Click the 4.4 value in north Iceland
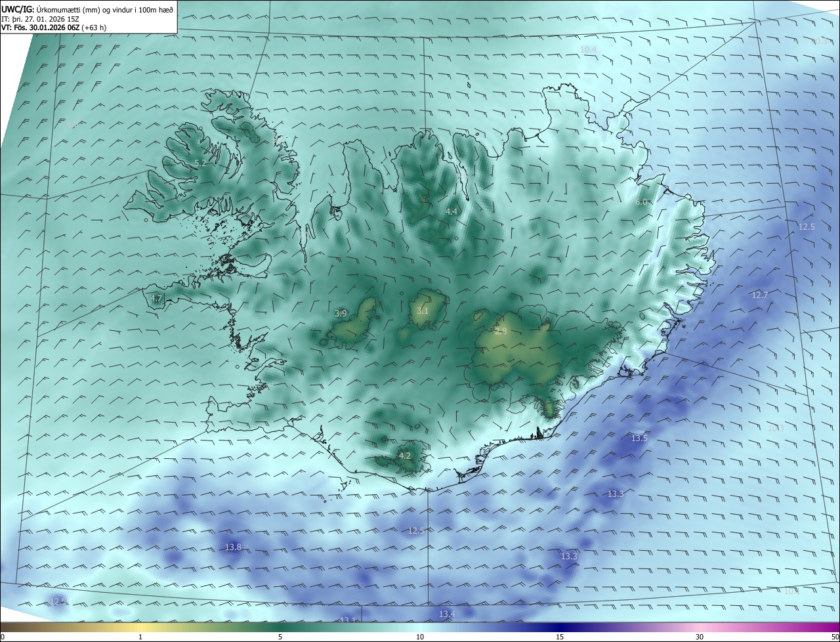840x642 pixels. click(x=451, y=211)
